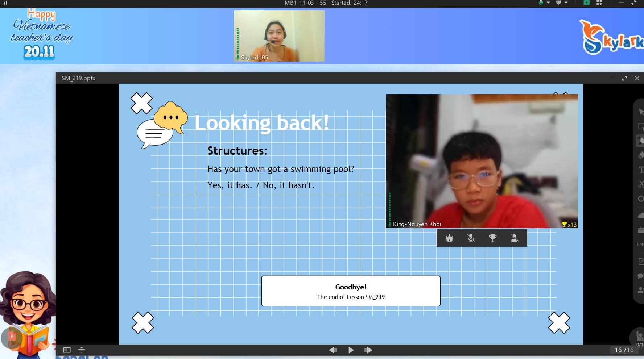Mute the student's microphone
644x359 pixels.
[471, 238]
